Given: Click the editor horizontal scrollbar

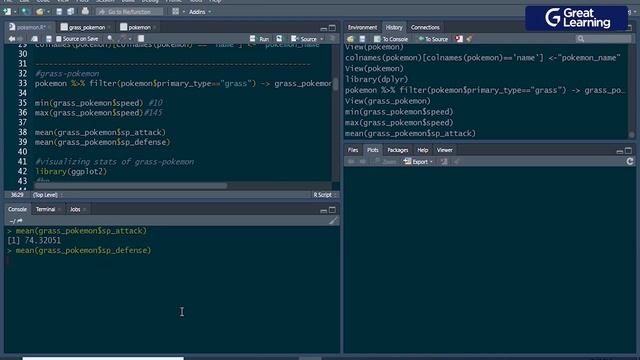Looking at the screenshot, I should (x=131, y=186).
